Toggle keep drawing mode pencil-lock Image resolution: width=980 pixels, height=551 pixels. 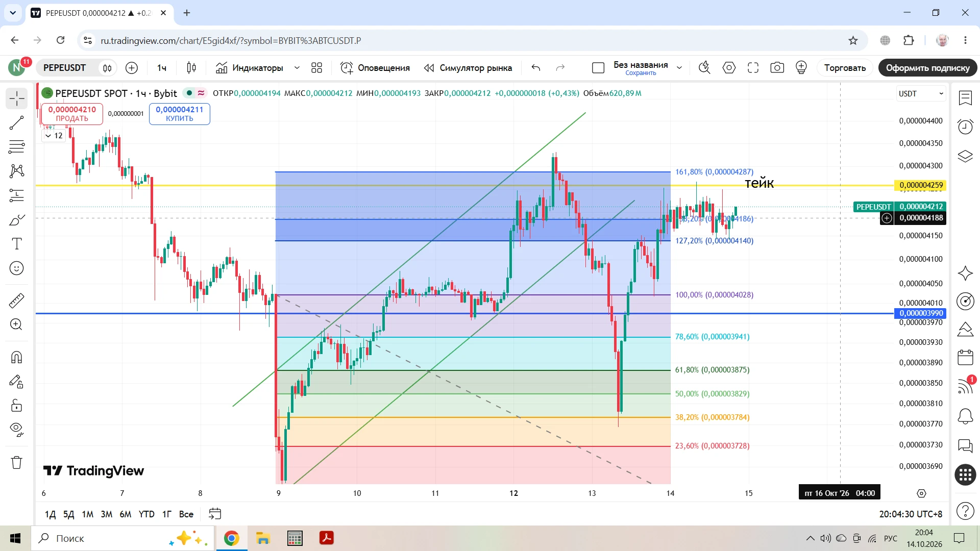coord(17,382)
